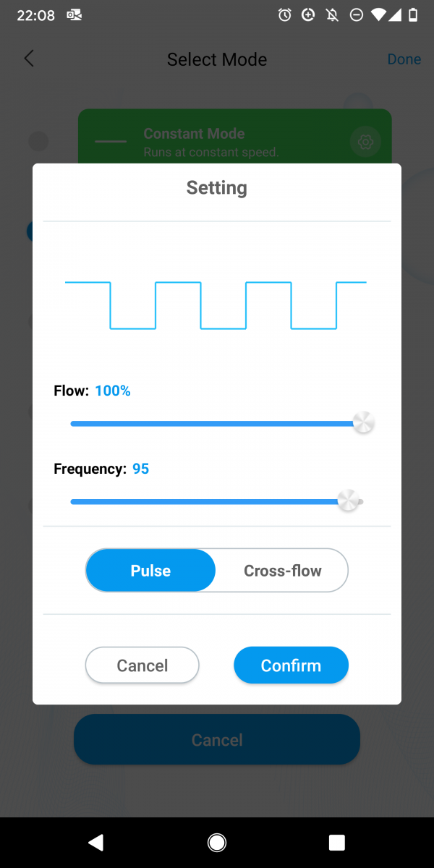Tap the Android recent apps square
The image size is (434, 868).
tap(336, 842)
